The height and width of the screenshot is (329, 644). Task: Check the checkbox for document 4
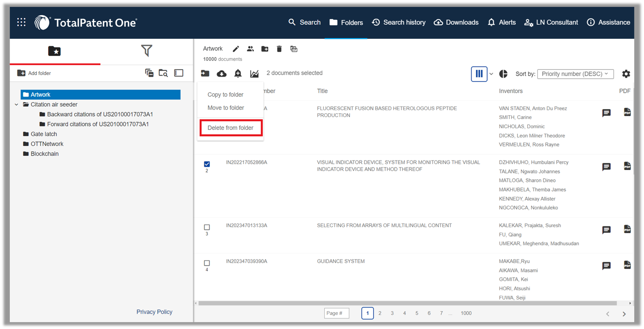tap(207, 263)
